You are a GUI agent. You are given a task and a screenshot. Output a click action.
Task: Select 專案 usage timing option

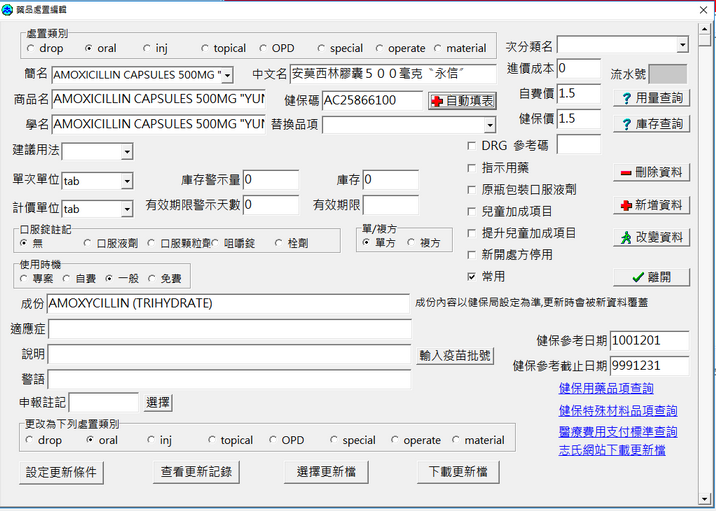[x=24, y=278]
